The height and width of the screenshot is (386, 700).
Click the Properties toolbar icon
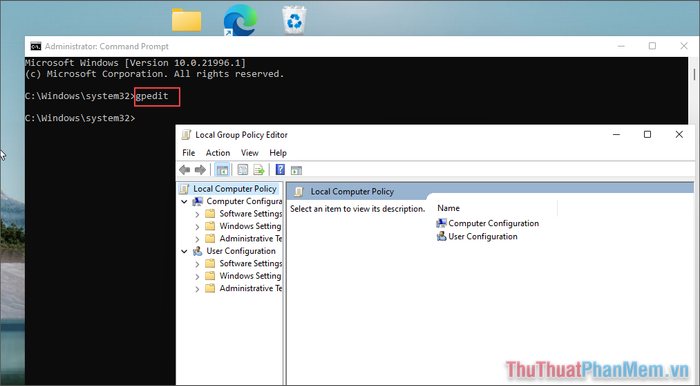pyautogui.click(x=243, y=170)
